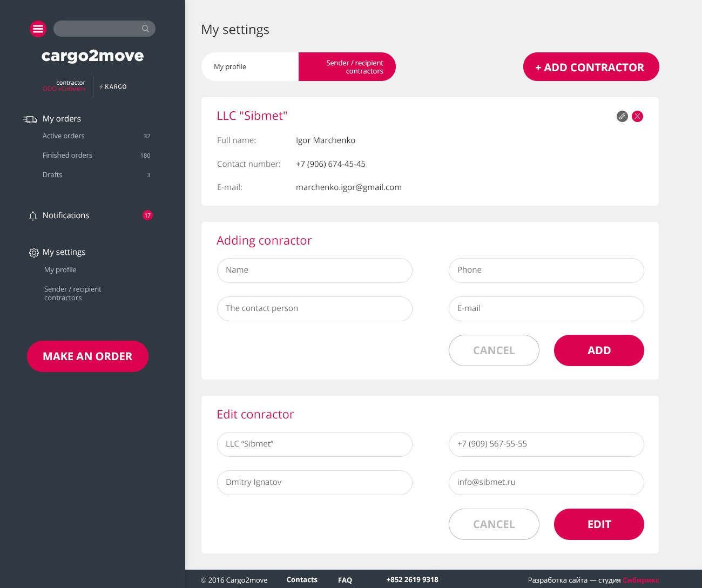Click ADD in Adding contractor form
The height and width of the screenshot is (588, 702).
tap(599, 350)
